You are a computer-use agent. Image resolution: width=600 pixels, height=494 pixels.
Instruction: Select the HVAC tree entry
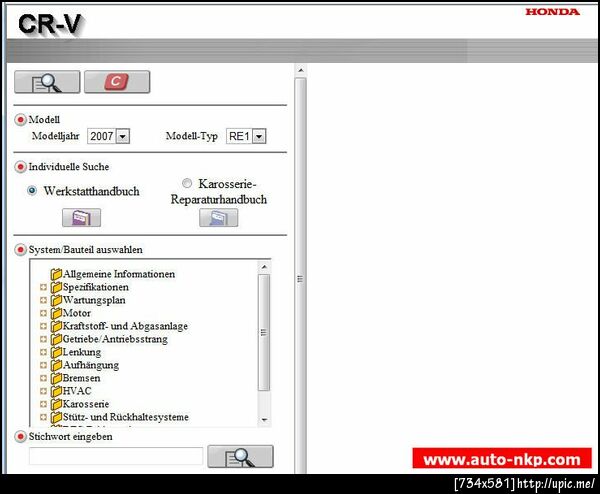click(x=77, y=391)
